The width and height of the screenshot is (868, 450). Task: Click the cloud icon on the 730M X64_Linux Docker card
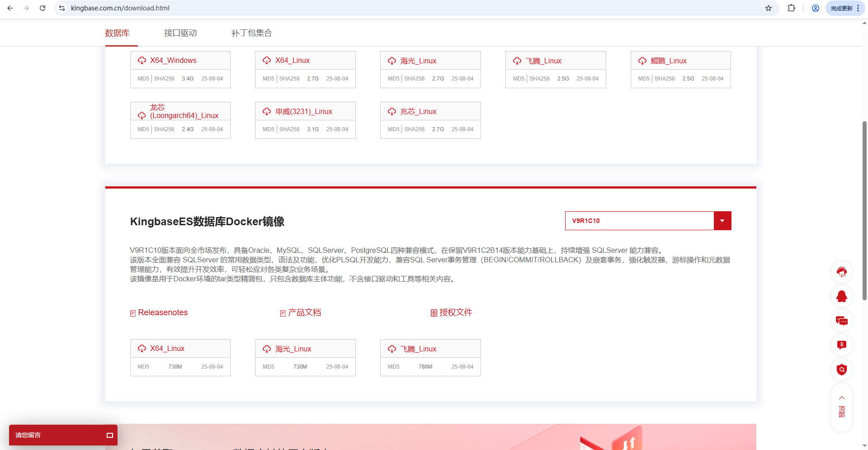tap(142, 349)
